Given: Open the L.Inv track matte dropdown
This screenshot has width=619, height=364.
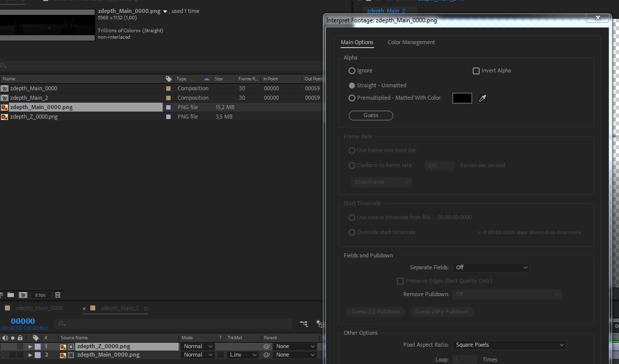Looking at the screenshot, I should [x=243, y=355].
